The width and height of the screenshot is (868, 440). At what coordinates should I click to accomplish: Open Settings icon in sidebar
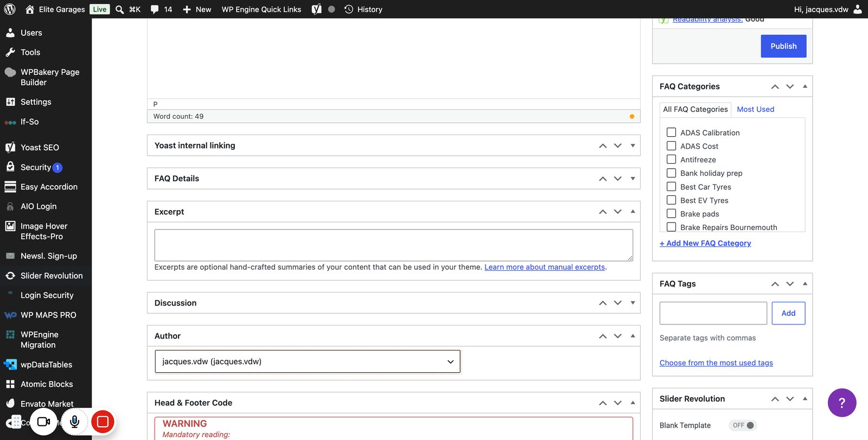pos(10,102)
